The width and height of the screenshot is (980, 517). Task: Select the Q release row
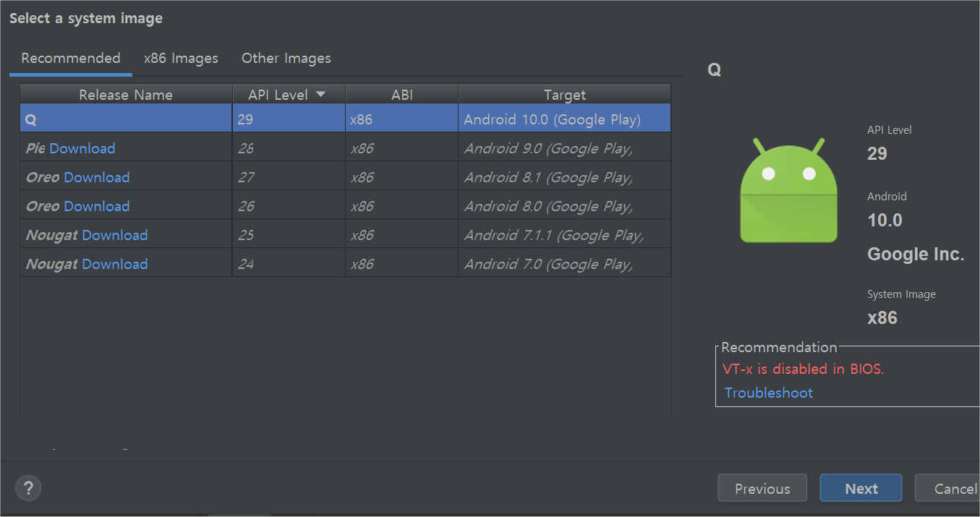click(346, 119)
